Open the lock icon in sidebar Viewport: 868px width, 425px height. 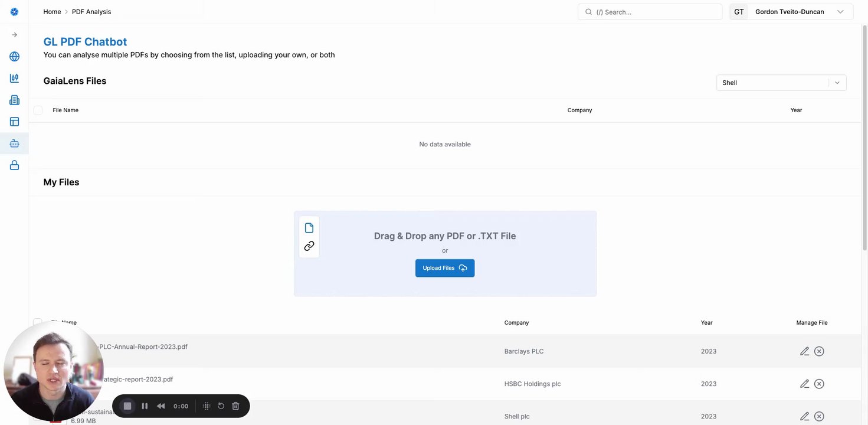(x=14, y=165)
